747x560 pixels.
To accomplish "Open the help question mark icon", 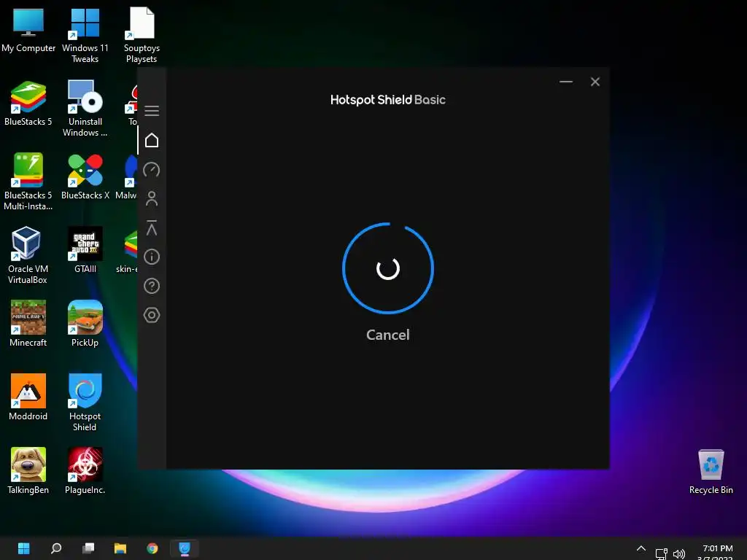I will coord(152,286).
